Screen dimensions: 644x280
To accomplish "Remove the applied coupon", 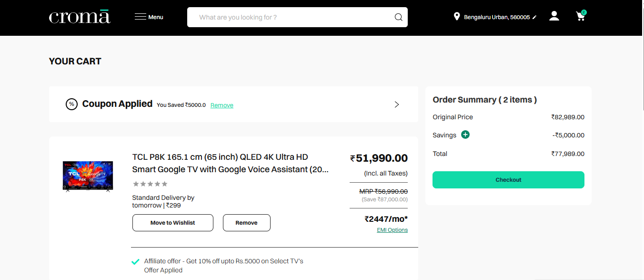I will 222,105.
